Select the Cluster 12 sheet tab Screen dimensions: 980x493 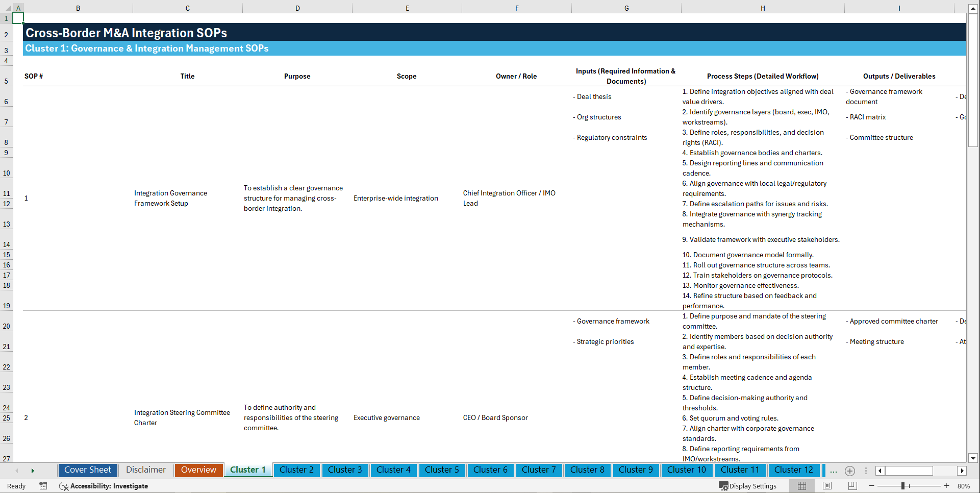pyautogui.click(x=794, y=470)
